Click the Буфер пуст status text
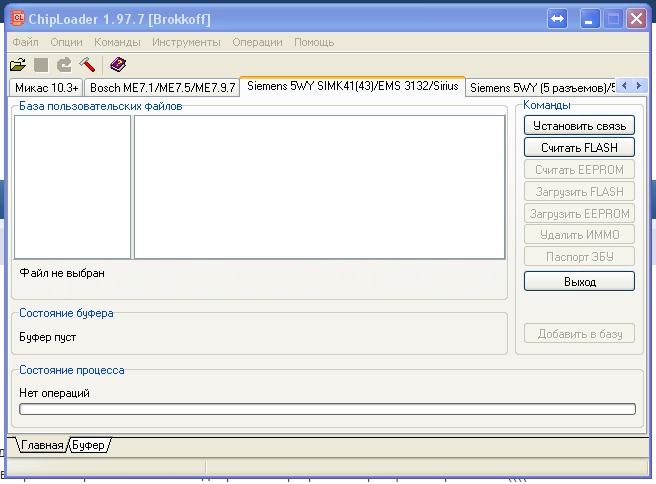Viewport: 656px width, 484px height. [48, 337]
